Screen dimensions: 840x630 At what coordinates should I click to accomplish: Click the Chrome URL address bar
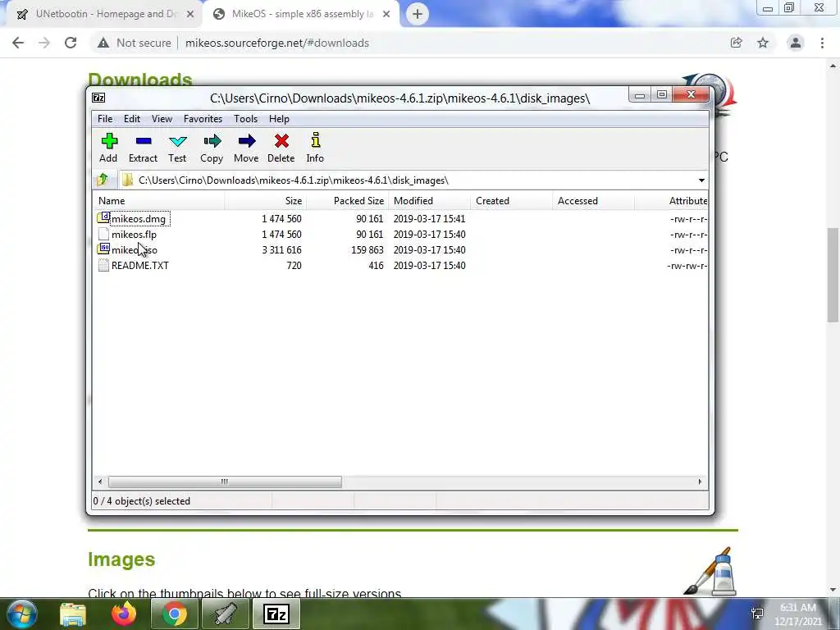pos(407,43)
